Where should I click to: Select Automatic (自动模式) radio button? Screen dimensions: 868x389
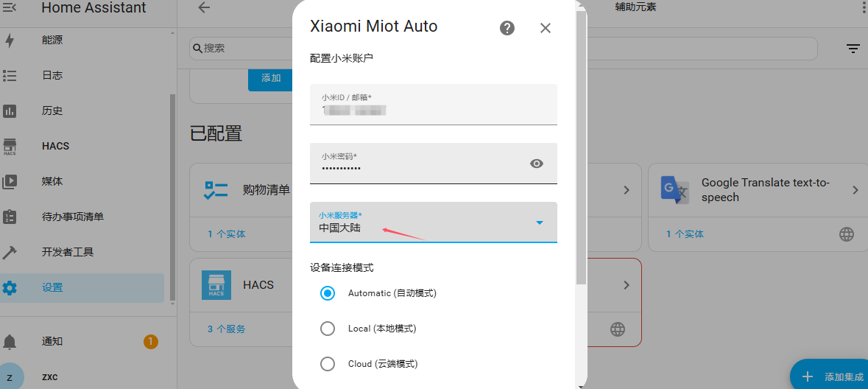tap(328, 293)
